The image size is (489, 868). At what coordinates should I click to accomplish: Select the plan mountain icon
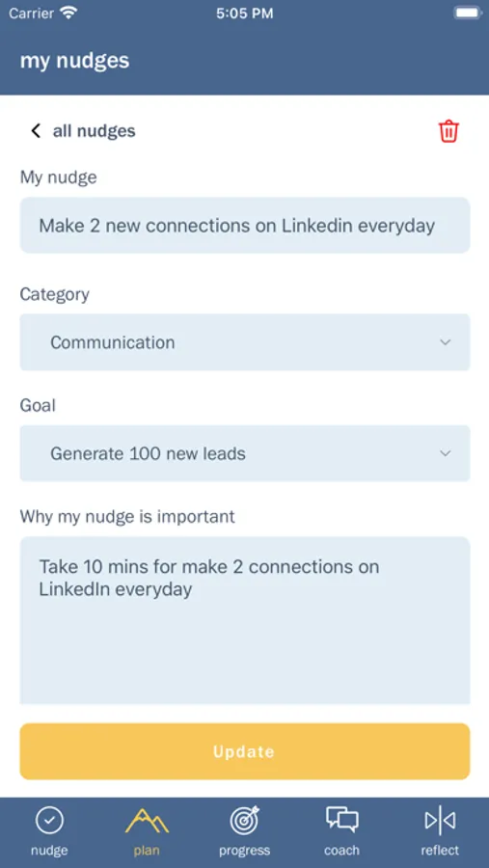[147, 821]
